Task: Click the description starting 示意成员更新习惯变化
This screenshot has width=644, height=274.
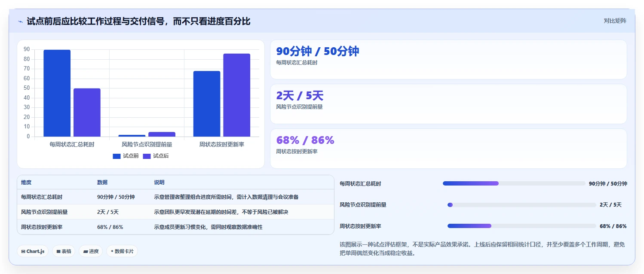Action: [208, 227]
